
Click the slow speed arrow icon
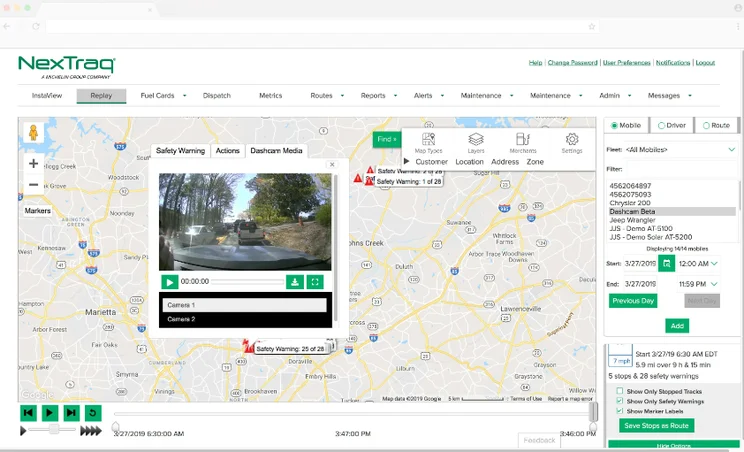[23, 431]
